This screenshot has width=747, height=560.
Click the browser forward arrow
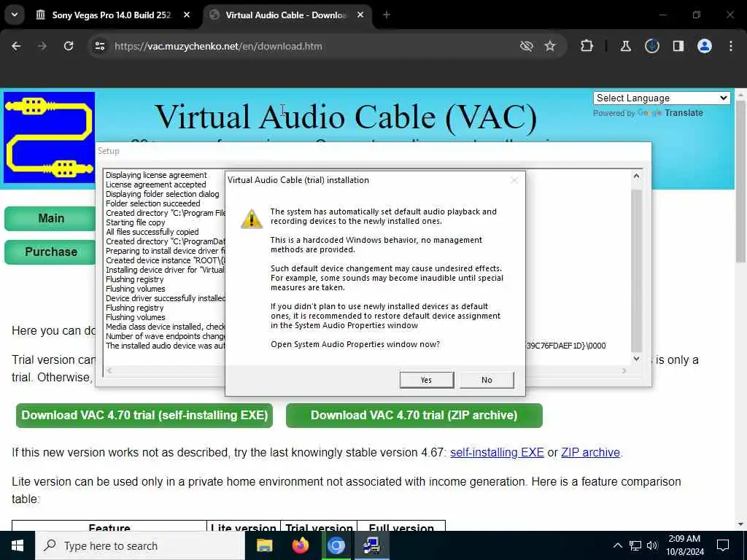pos(42,46)
